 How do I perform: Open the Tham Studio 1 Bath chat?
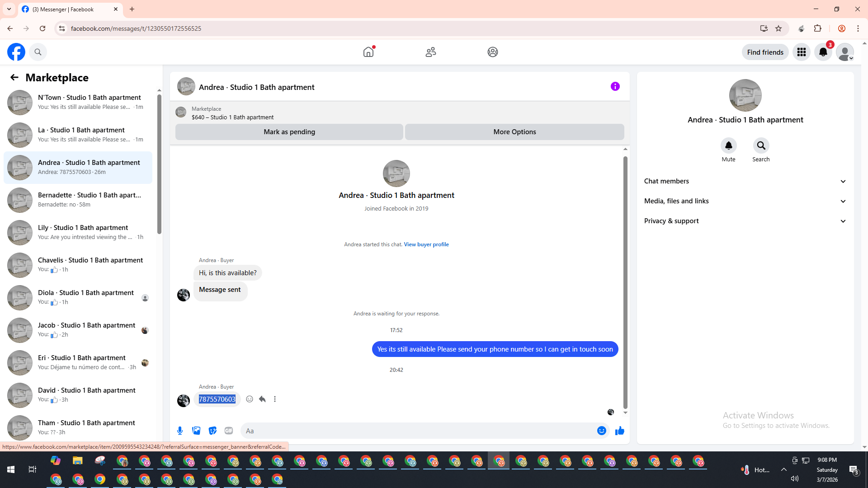(78, 427)
